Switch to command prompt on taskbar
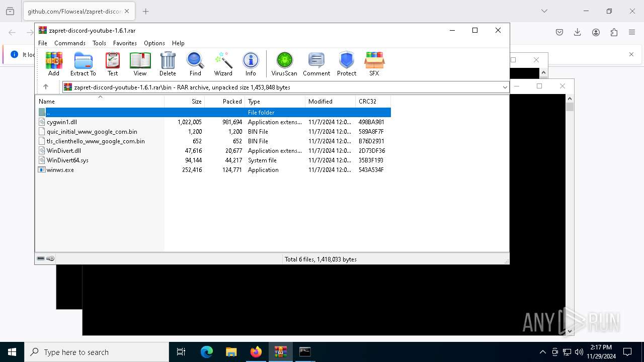The height and width of the screenshot is (362, 644). pos(305,352)
